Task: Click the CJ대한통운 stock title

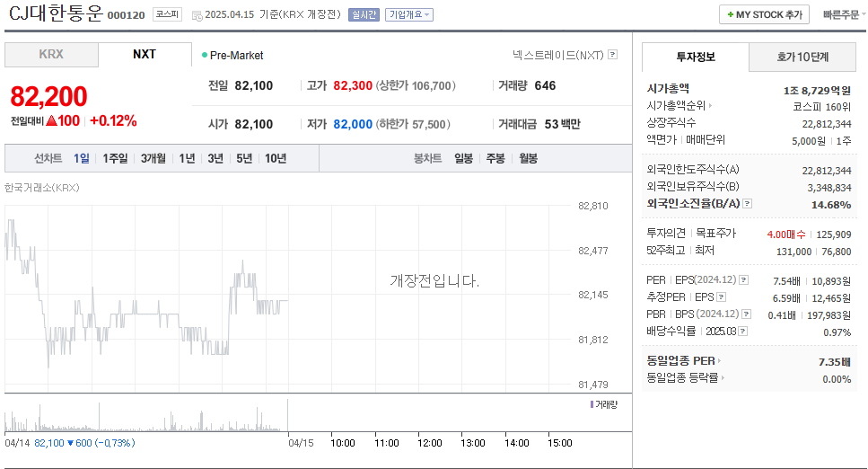Action: (56, 13)
